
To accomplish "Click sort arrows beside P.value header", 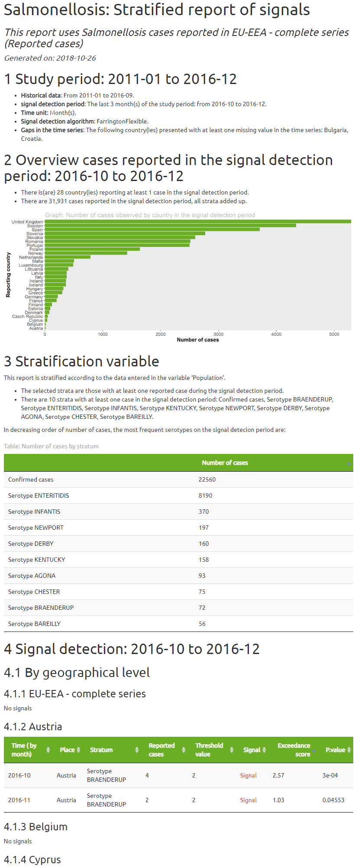I will pyautogui.click(x=349, y=750).
